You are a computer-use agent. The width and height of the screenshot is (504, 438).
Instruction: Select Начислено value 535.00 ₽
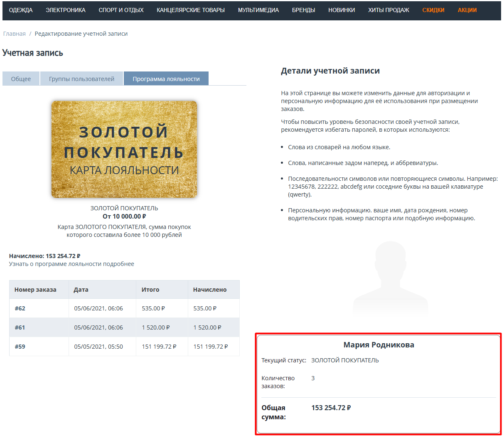coord(205,308)
